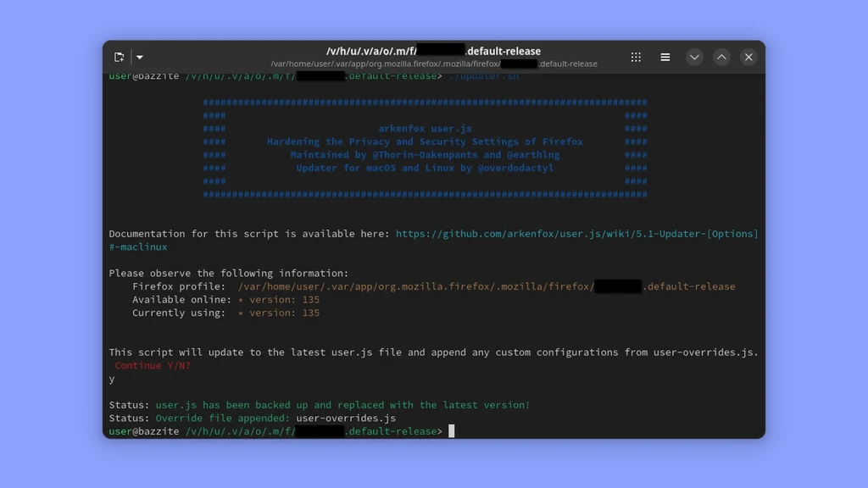Open a new terminal tab
Screen dimensions: 868x488
[x=119, y=57]
